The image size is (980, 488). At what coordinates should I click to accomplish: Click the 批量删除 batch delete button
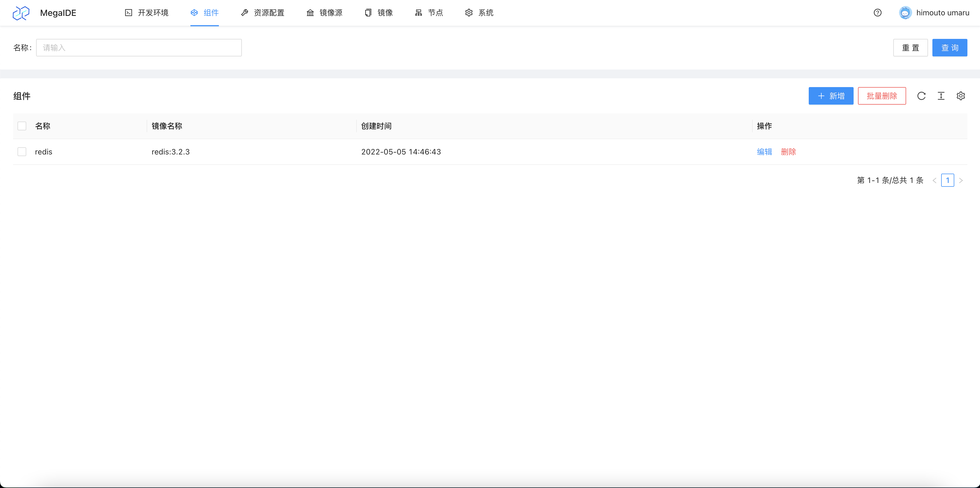[882, 96]
